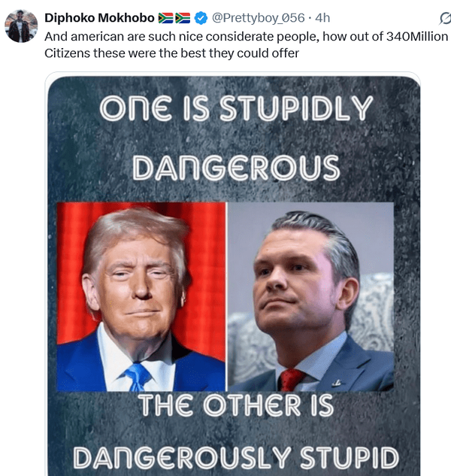451x476 pixels.
Task: Click the 4h post timestamp
Action: tap(322, 18)
